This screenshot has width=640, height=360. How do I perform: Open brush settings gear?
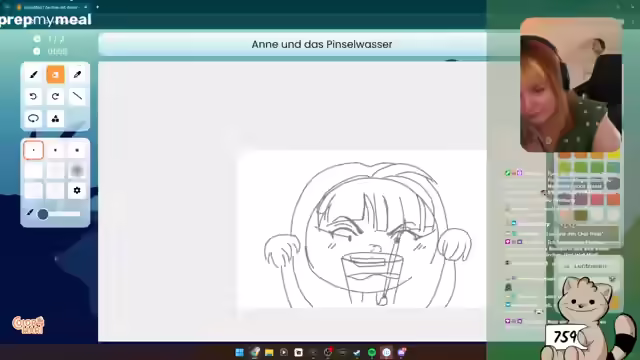(x=77, y=190)
